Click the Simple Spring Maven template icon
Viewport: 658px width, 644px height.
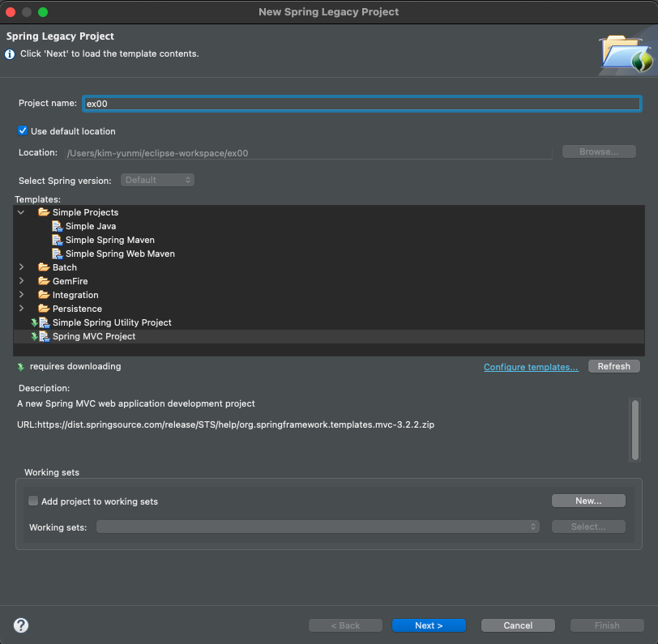click(57, 240)
